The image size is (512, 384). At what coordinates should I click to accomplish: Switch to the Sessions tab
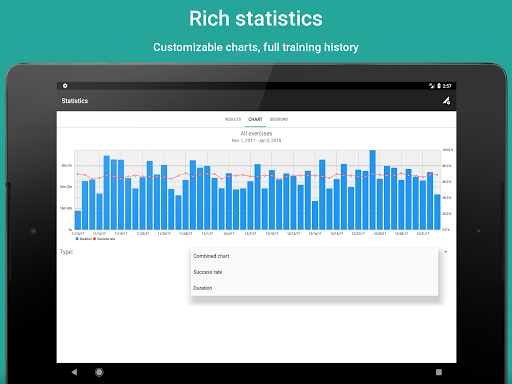279,119
